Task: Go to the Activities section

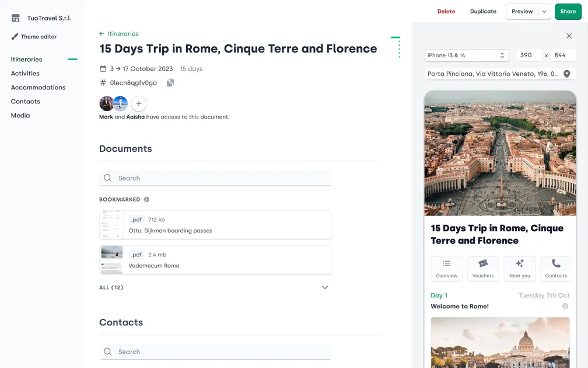Action: pos(25,73)
